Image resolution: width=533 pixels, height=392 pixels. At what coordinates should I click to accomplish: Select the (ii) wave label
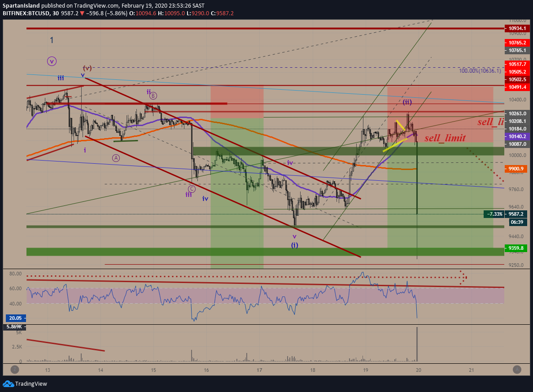(407, 102)
